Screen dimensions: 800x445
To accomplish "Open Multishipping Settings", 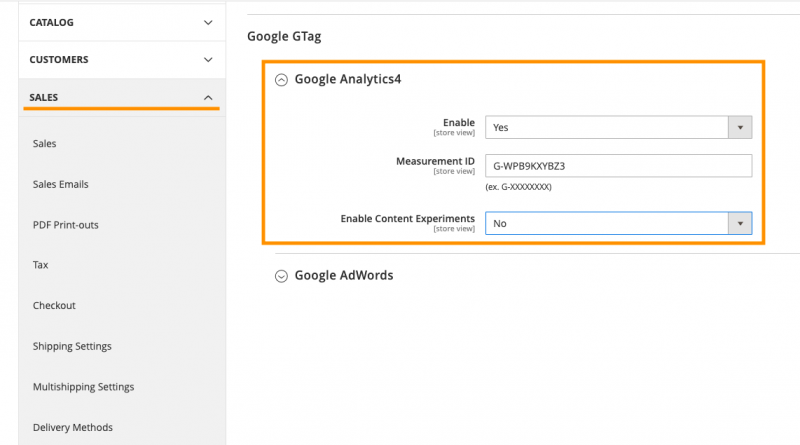I will click(83, 387).
